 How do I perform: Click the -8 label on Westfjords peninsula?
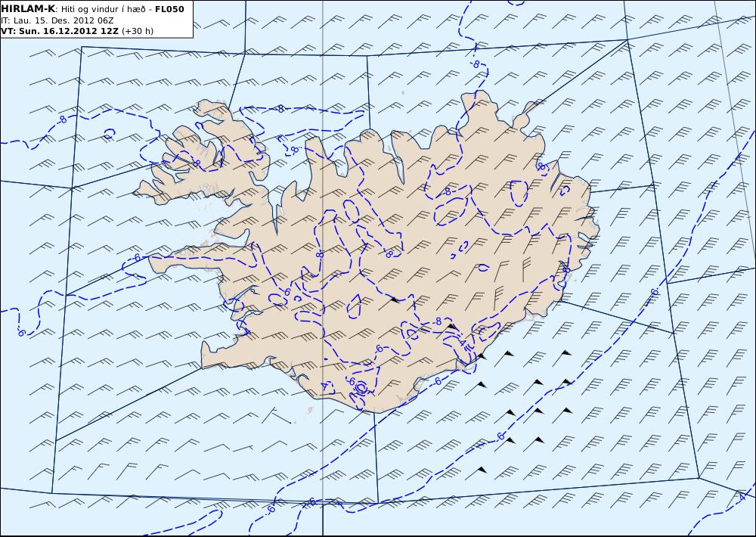pyautogui.click(x=196, y=163)
